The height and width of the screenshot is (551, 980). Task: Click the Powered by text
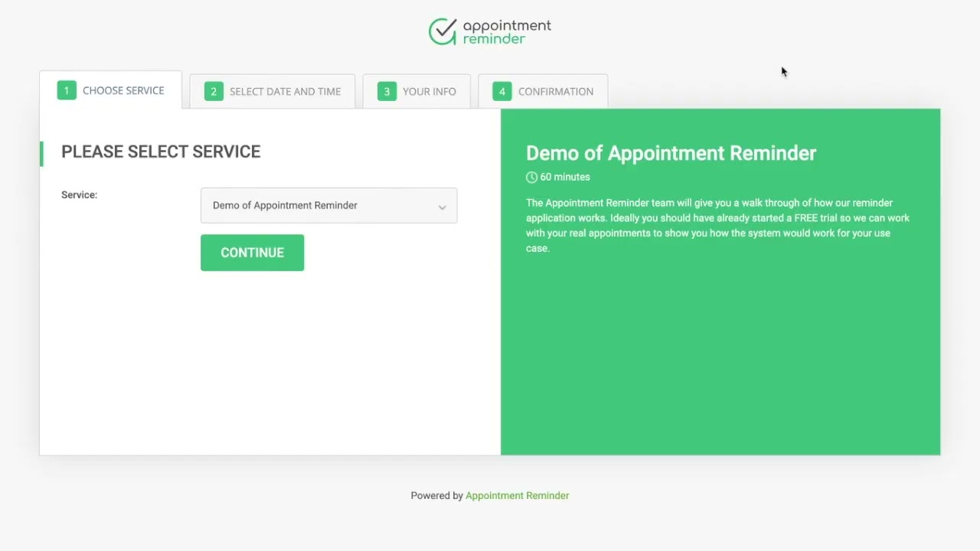point(436,496)
